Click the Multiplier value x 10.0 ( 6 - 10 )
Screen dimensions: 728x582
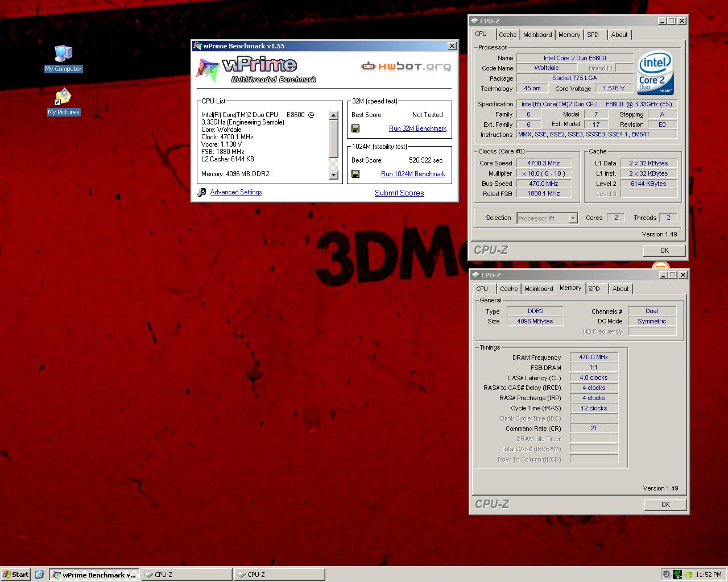pos(544,173)
